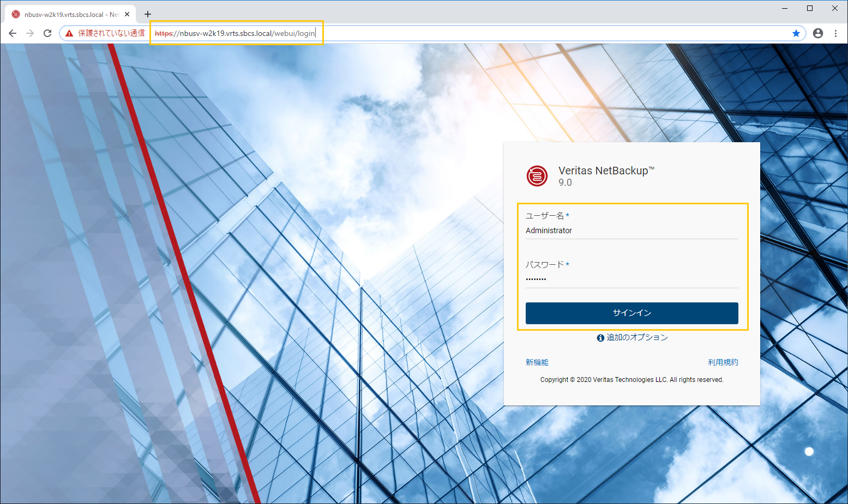Click the Veritas NetBackup title text
This screenshot has width=848, height=504.
[x=606, y=171]
